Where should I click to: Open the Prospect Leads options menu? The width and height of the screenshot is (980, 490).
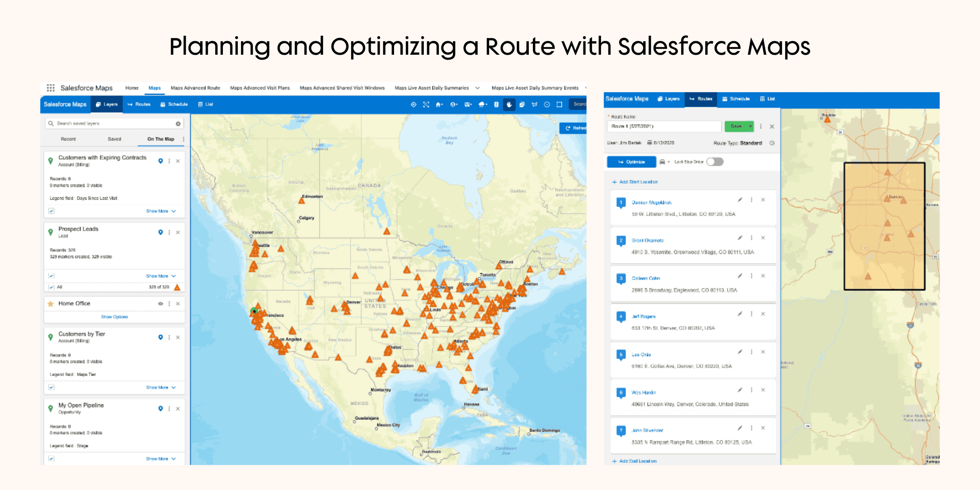[169, 232]
